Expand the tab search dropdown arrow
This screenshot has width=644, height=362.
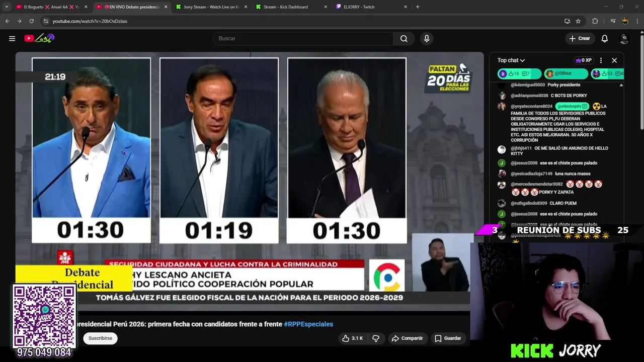point(6,7)
